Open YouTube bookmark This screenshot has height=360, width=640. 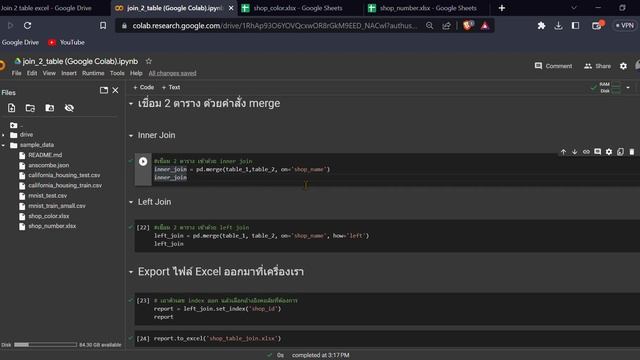tap(66, 42)
